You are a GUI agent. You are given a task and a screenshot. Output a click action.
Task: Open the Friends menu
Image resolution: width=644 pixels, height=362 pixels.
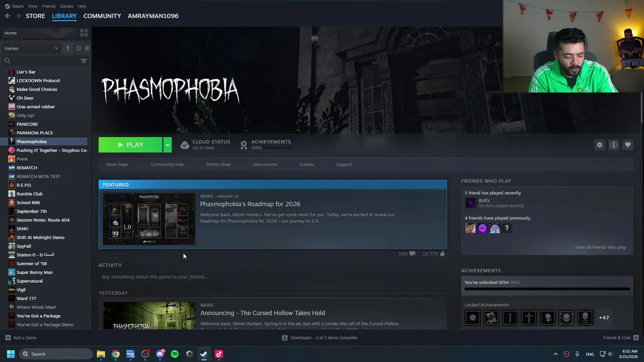(x=49, y=6)
